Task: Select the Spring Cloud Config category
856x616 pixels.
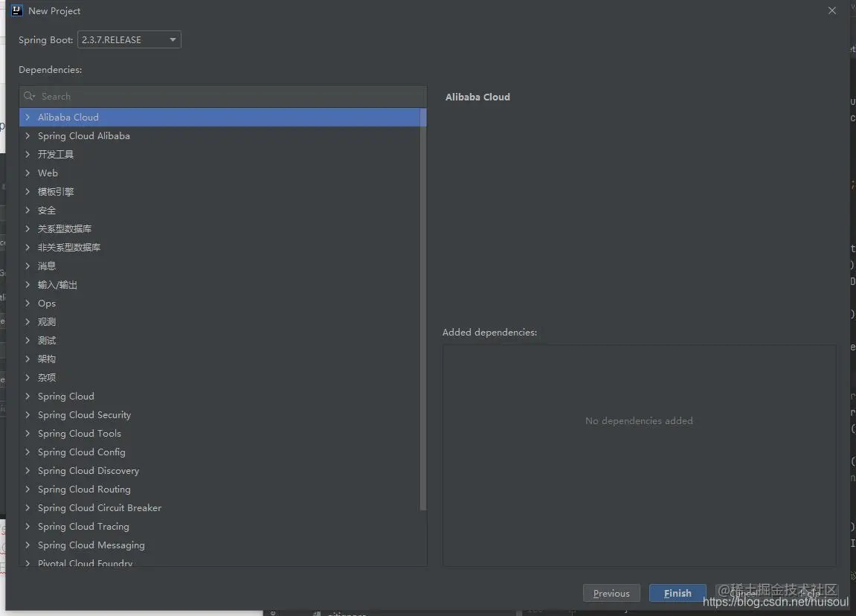Action: [219, 452]
